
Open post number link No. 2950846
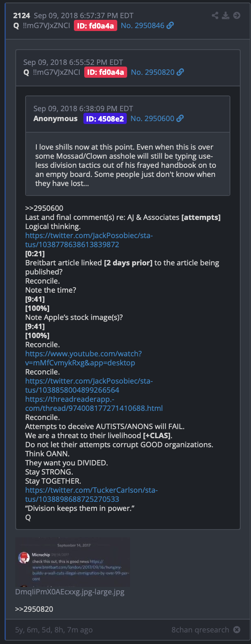(142, 26)
